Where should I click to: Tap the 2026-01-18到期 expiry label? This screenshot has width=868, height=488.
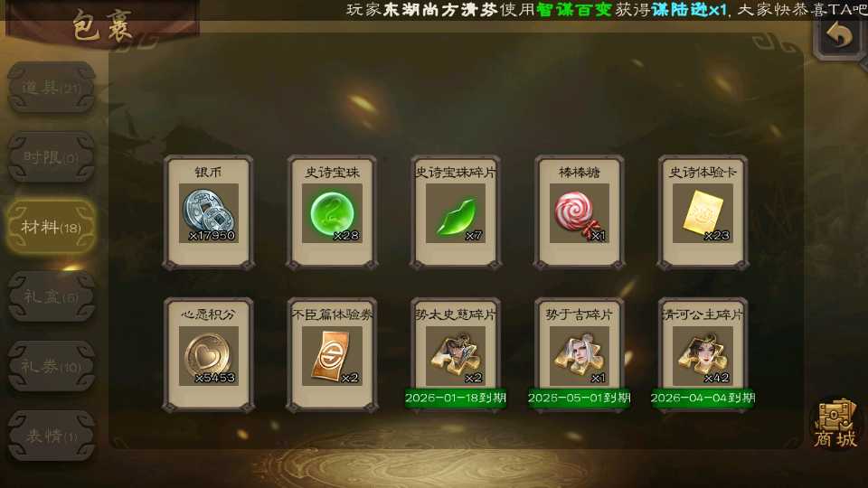[x=456, y=398]
